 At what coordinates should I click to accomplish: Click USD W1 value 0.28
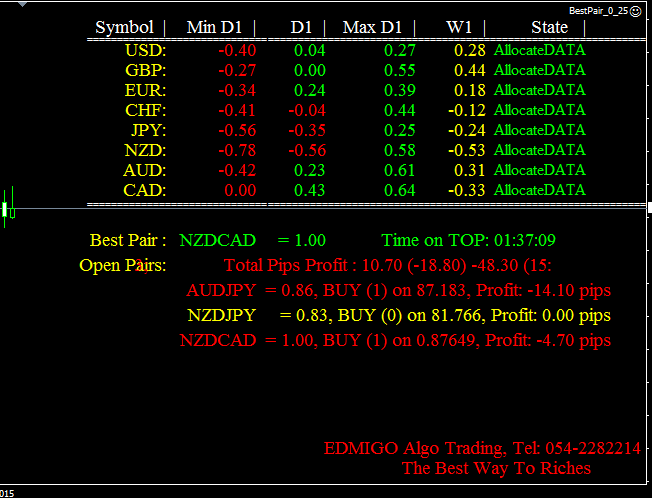470,51
